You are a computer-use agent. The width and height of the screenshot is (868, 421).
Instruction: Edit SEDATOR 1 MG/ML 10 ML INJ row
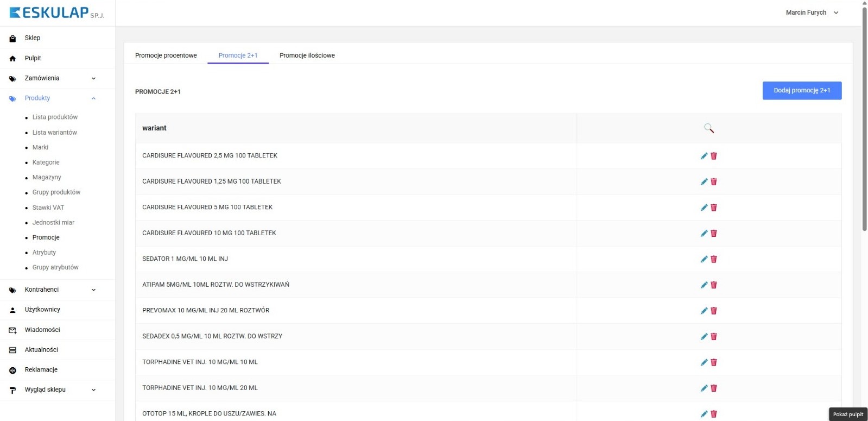(x=704, y=259)
